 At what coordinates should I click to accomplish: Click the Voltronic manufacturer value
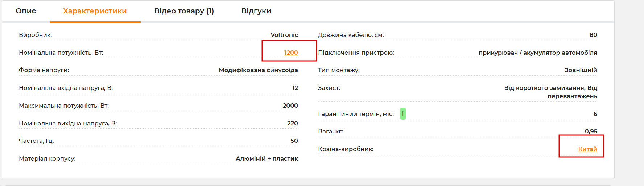click(284, 35)
